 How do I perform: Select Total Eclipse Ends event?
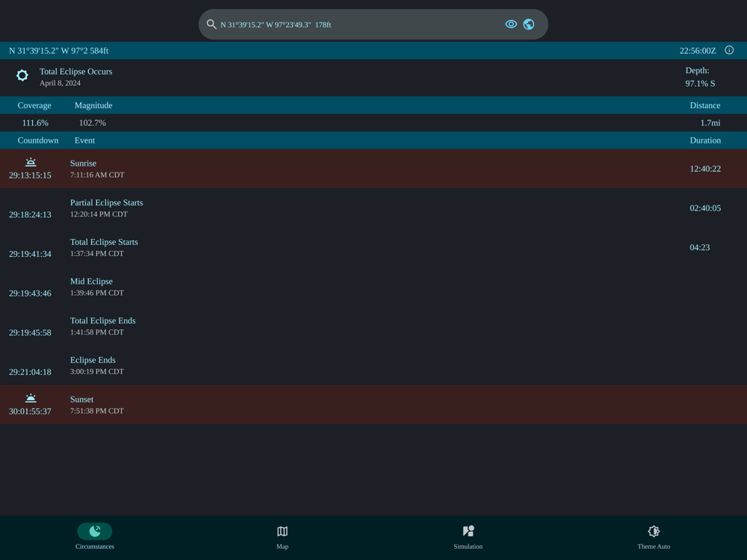pyautogui.click(x=103, y=320)
